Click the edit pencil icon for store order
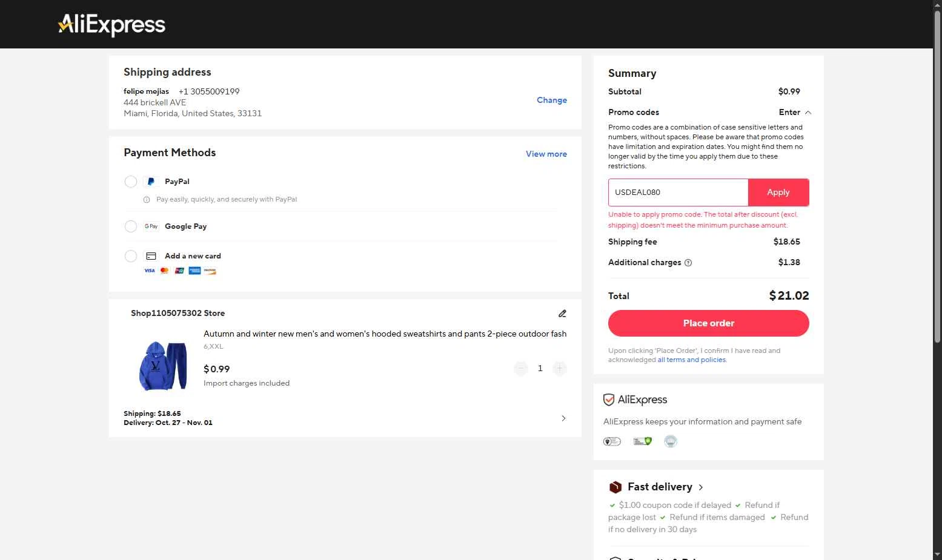Viewport: 942px width, 560px height. tap(562, 314)
